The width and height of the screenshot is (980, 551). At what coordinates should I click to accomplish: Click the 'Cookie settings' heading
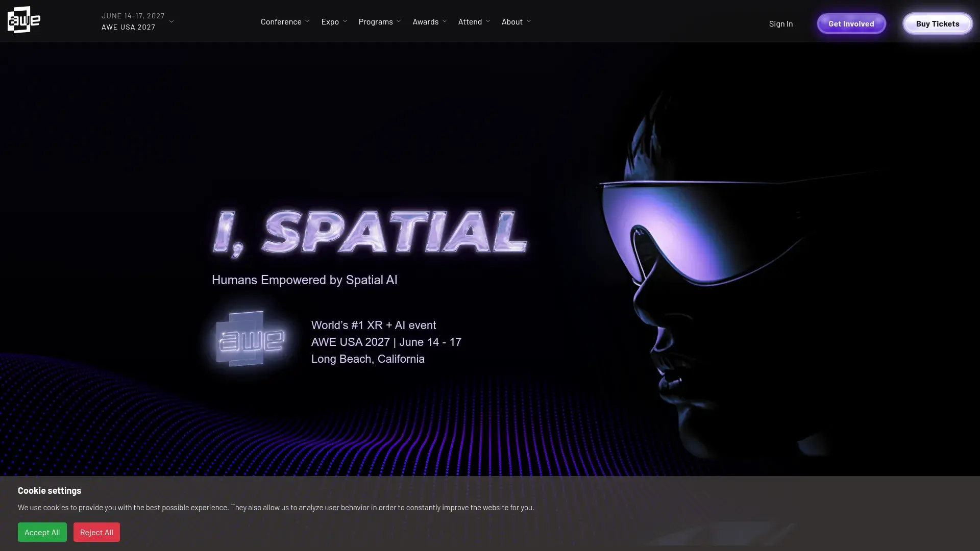tap(50, 490)
